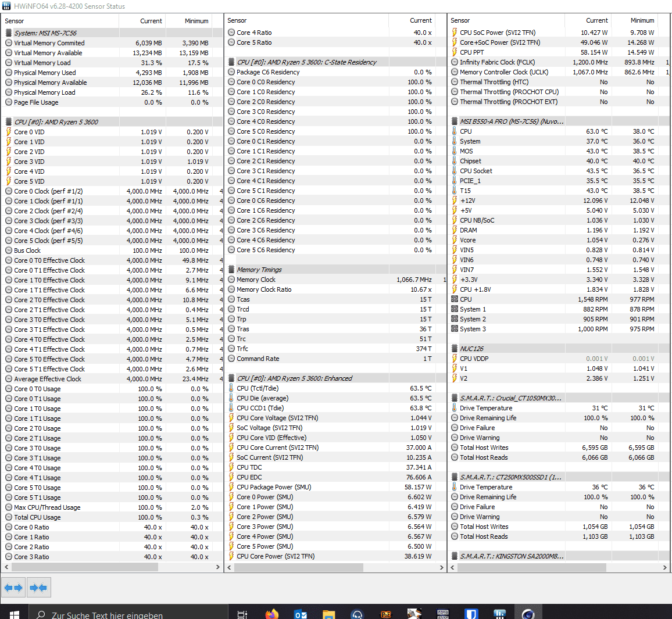This screenshot has height=619, width=672.
Task: Click the icon beside Bus Clock
Action: [9, 251]
